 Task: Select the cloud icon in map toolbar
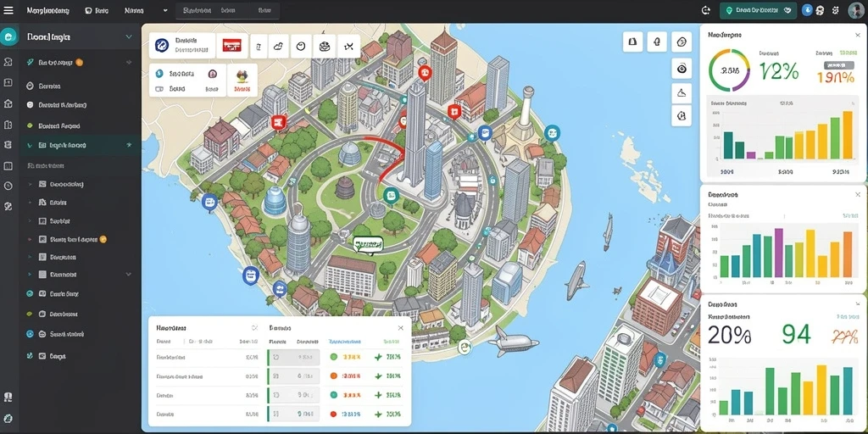[278, 47]
